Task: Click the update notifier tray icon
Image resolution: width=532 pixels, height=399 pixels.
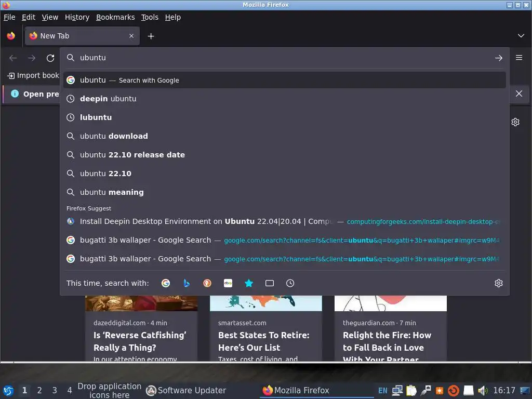Action: 453,391
